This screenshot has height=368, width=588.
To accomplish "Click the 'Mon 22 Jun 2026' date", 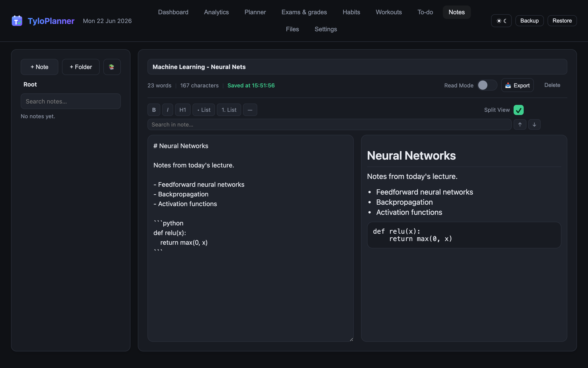I will point(107,21).
